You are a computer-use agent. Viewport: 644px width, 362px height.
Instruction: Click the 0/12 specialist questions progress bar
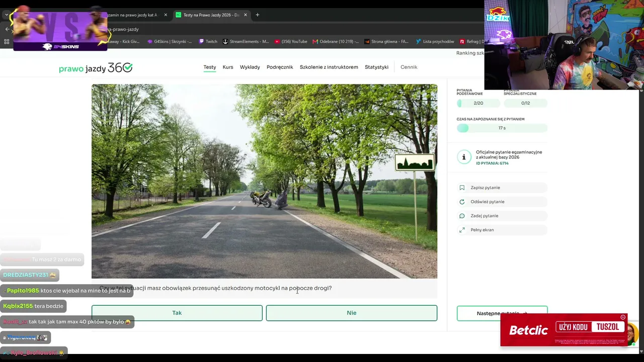(526, 103)
